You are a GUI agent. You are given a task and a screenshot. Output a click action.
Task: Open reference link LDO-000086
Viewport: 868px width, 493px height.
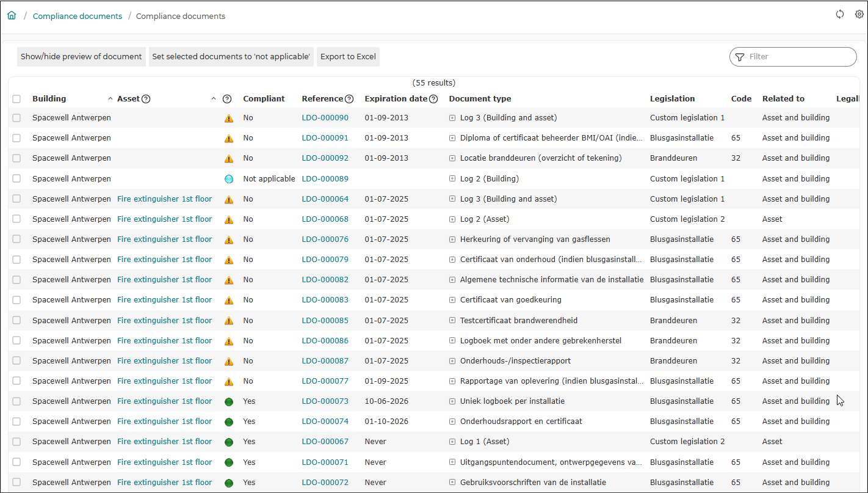[x=325, y=340]
